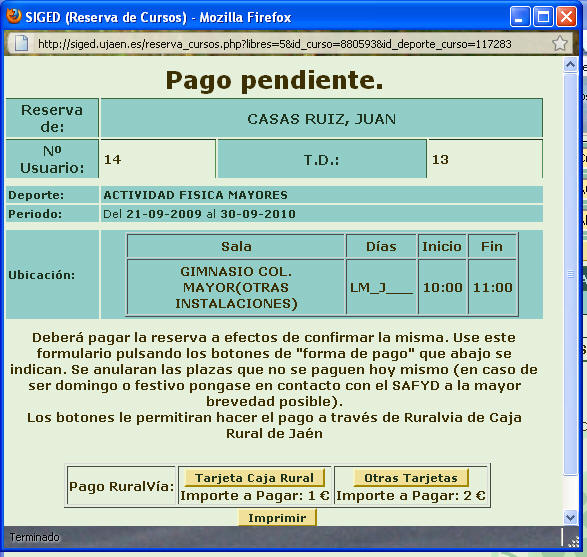Select the name CASAS RUIZ, JUAN
The height and width of the screenshot is (557, 587).
pyautogui.click(x=322, y=119)
